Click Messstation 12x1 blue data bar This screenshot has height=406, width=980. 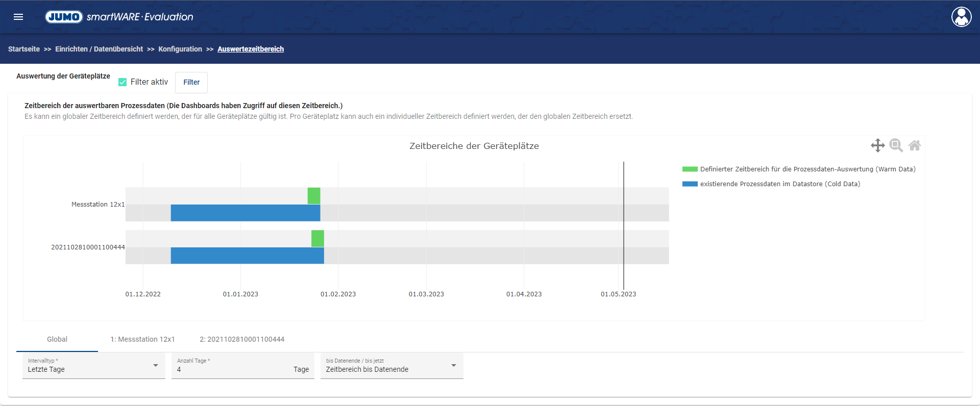tap(245, 213)
